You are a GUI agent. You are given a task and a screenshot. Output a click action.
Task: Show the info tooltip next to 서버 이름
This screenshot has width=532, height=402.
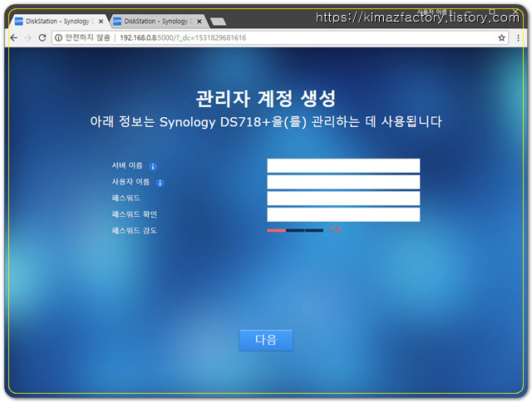coord(153,166)
